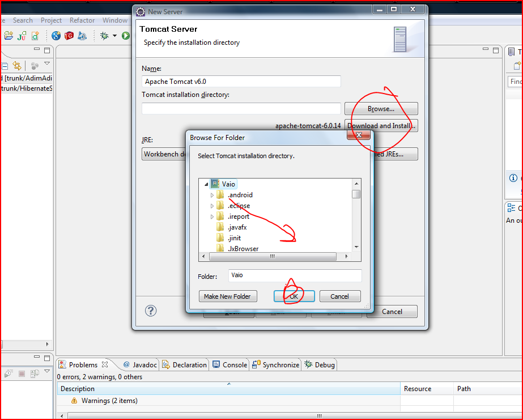
Task: Click the Debug bug toolbar icon
Action: (104, 35)
